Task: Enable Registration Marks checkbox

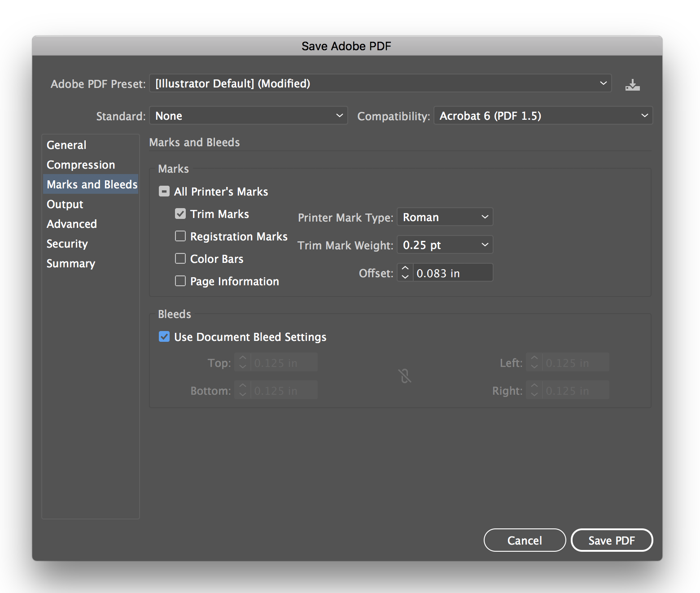Action: coord(180,236)
